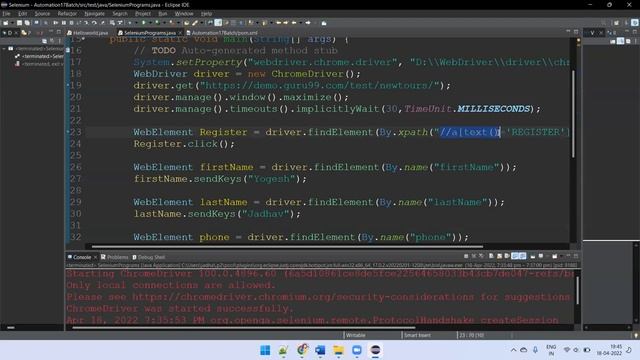Clear the Console output

coord(491,256)
